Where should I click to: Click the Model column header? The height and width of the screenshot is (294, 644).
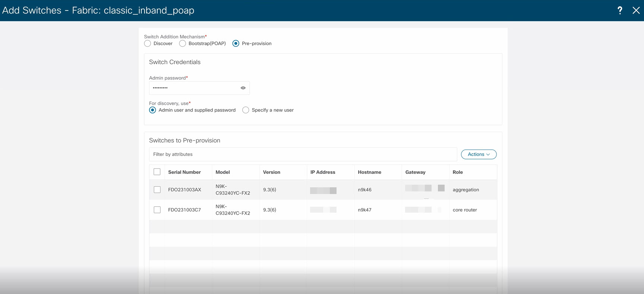click(223, 172)
